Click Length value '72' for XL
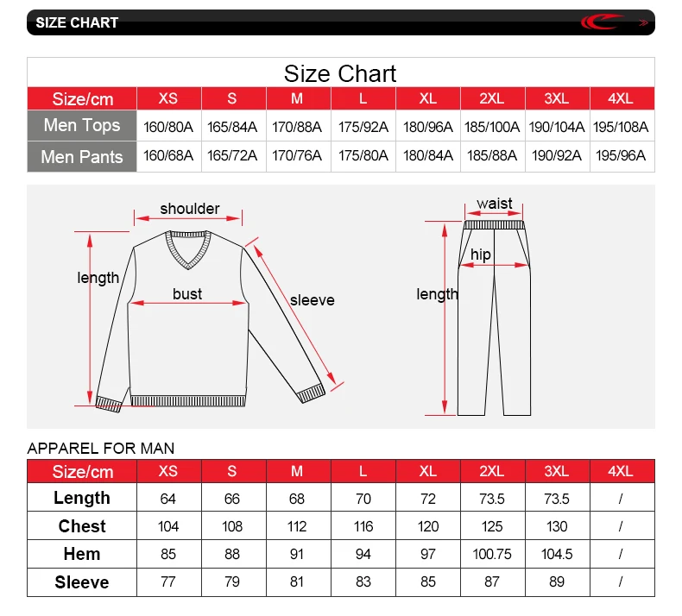Screen dimensions: 682x616 (428, 499)
